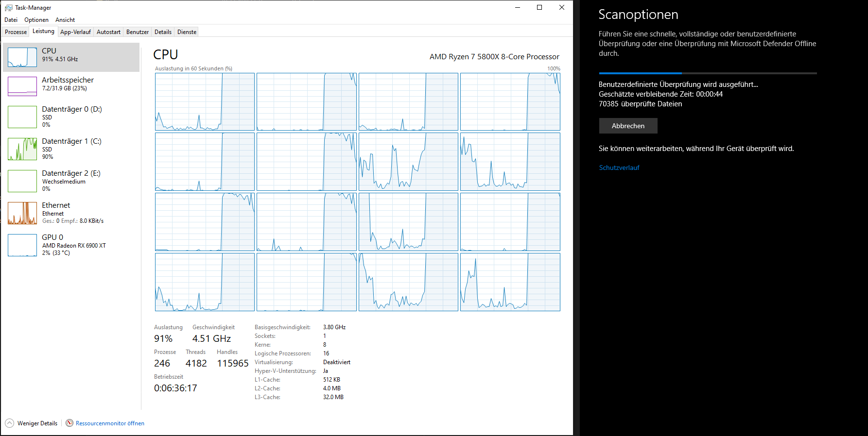Click the Task-Manager title bar icon
The image size is (868, 436).
pyautogui.click(x=8, y=7)
